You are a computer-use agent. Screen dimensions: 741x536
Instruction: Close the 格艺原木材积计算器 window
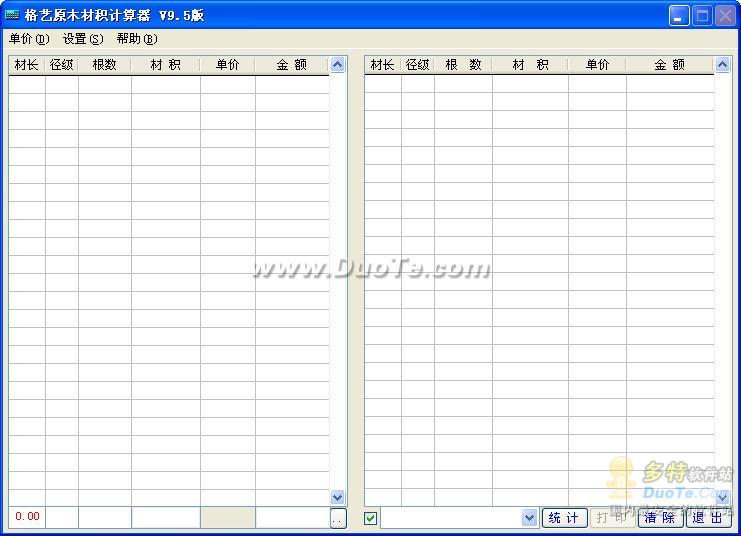(x=725, y=16)
